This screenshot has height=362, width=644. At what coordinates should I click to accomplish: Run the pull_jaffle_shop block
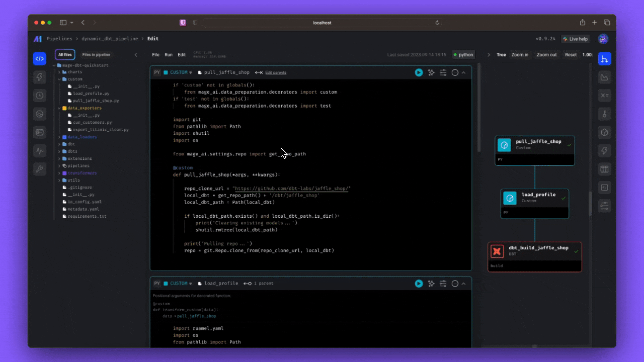point(419,72)
